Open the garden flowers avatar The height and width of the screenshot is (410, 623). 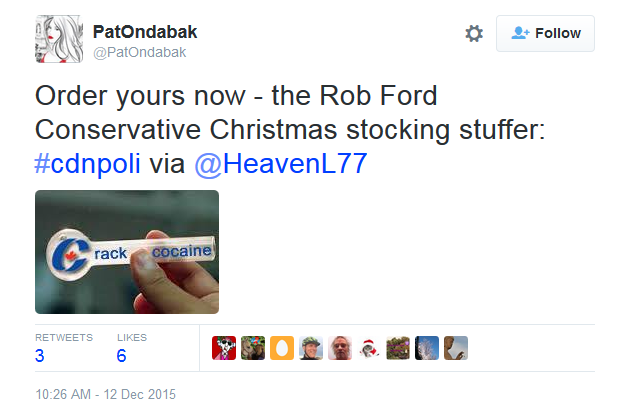pyautogui.click(x=398, y=347)
